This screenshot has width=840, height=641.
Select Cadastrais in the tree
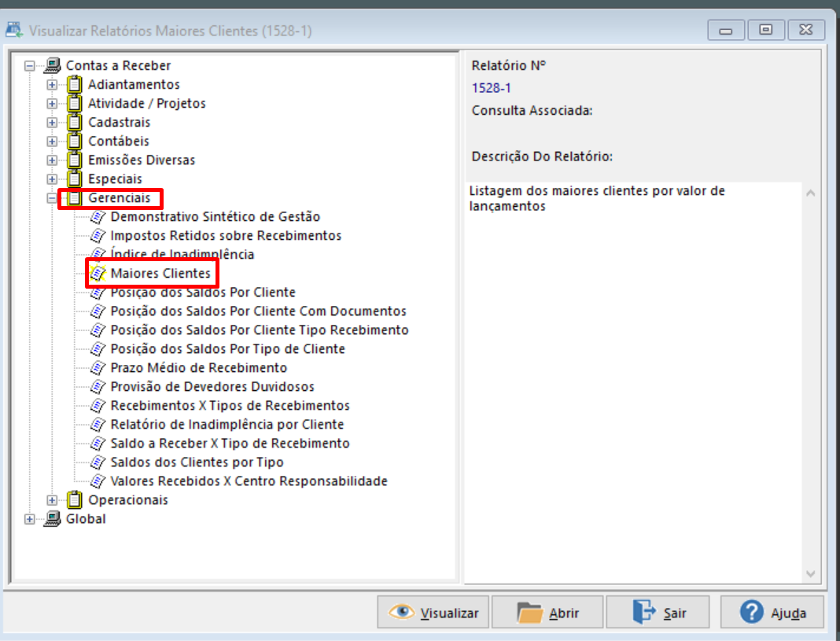pyautogui.click(x=119, y=122)
